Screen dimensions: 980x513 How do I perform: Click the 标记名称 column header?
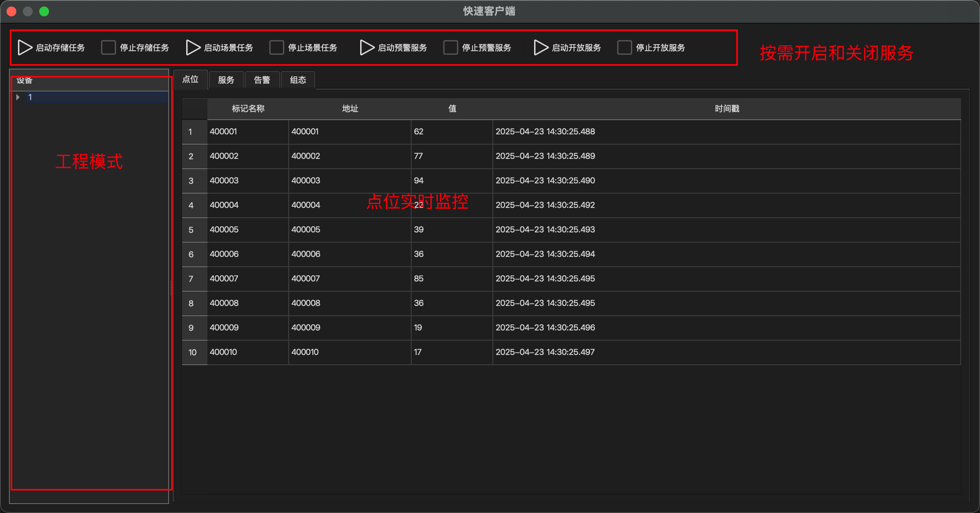[248, 109]
